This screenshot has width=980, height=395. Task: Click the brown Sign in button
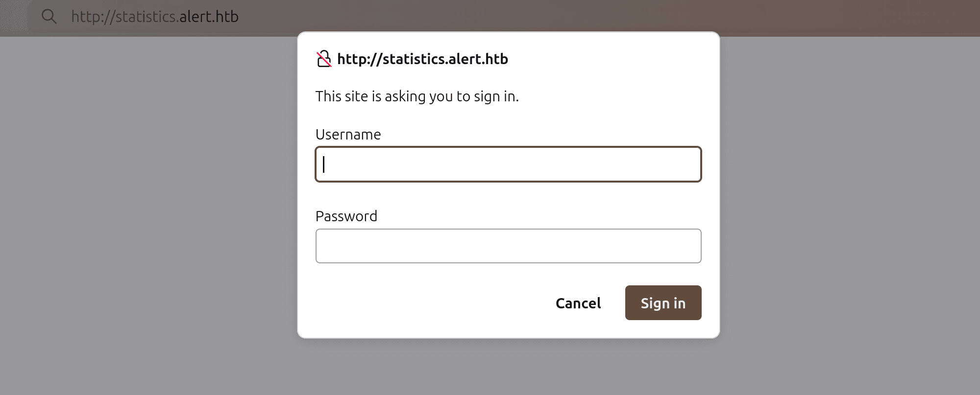[662, 302]
